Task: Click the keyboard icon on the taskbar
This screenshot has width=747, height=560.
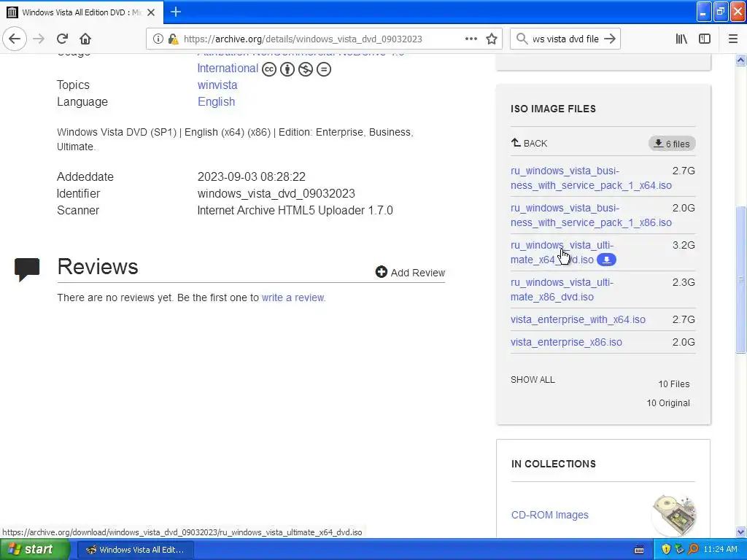Action: (x=639, y=550)
